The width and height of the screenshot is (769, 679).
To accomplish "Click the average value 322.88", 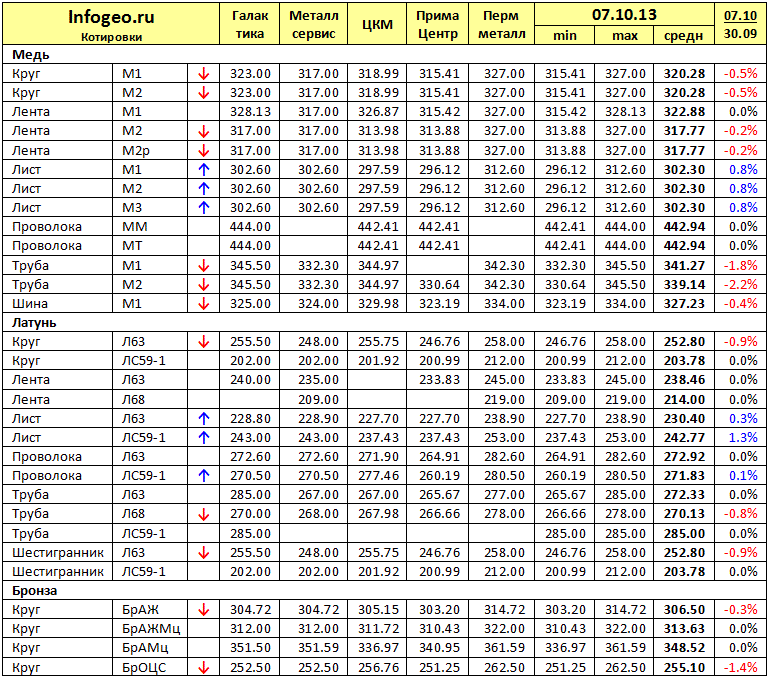I will (x=684, y=112).
